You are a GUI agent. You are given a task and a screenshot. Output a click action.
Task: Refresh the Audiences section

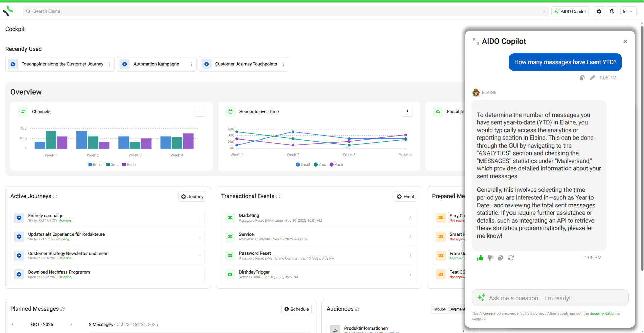[x=357, y=309]
